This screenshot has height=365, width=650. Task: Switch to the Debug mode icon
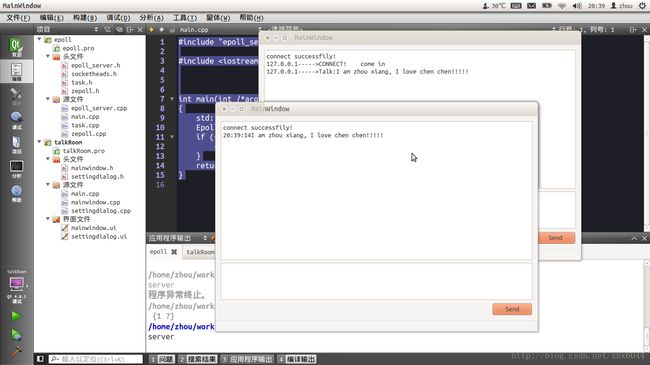16,120
